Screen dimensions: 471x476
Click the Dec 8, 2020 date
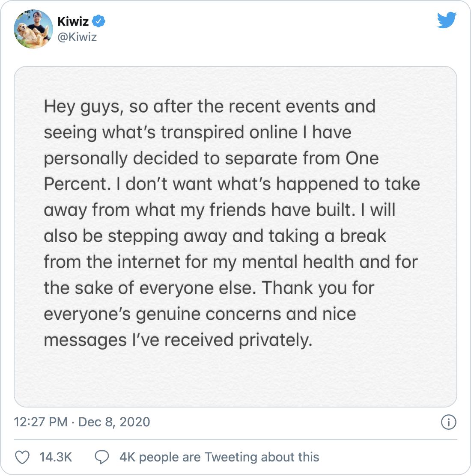[114, 422]
